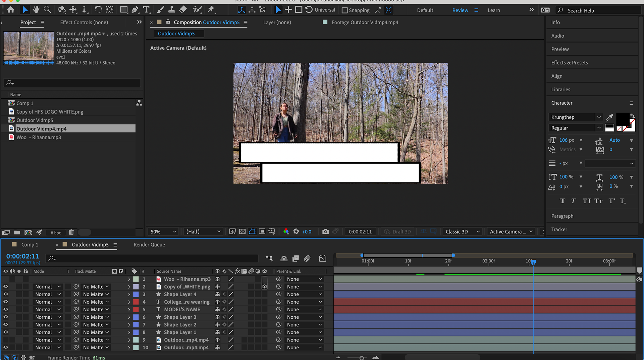Click the show channel RGB icon
This screenshot has width=644, height=360.
coord(286,232)
